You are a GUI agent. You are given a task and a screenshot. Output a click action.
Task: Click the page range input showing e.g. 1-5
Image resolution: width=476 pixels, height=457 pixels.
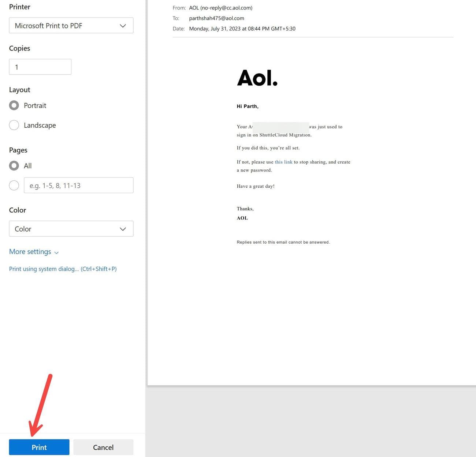78,185
